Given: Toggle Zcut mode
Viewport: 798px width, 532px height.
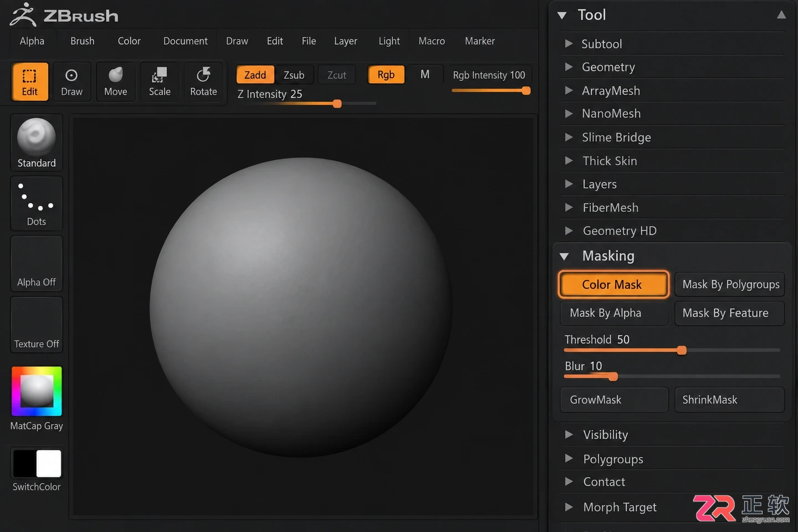Looking at the screenshot, I should (x=336, y=75).
